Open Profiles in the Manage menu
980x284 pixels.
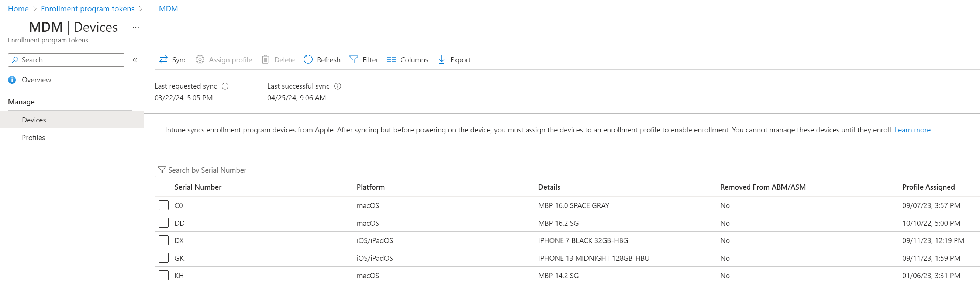click(34, 138)
